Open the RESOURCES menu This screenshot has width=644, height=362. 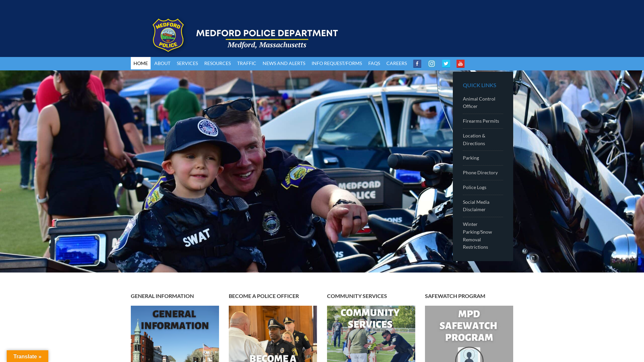(217, 63)
